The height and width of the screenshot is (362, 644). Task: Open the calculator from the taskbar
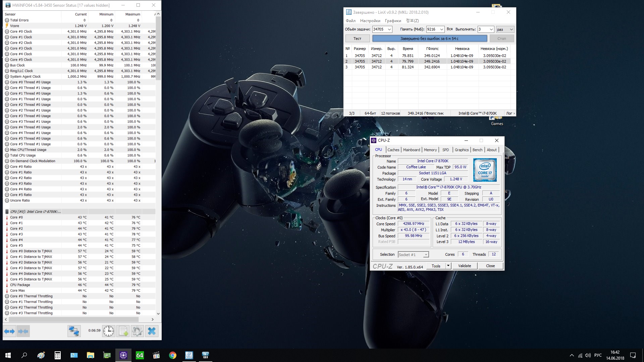click(x=58, y=355)
